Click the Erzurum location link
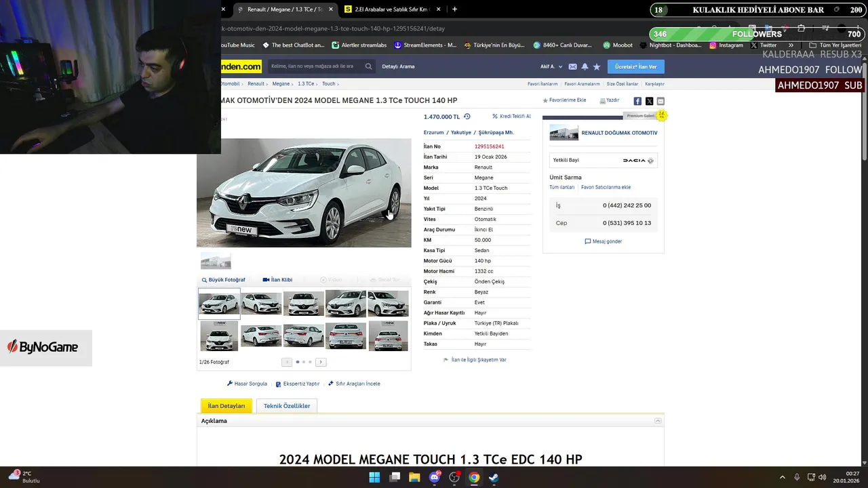The image size is (868, 488). [433, 133]
